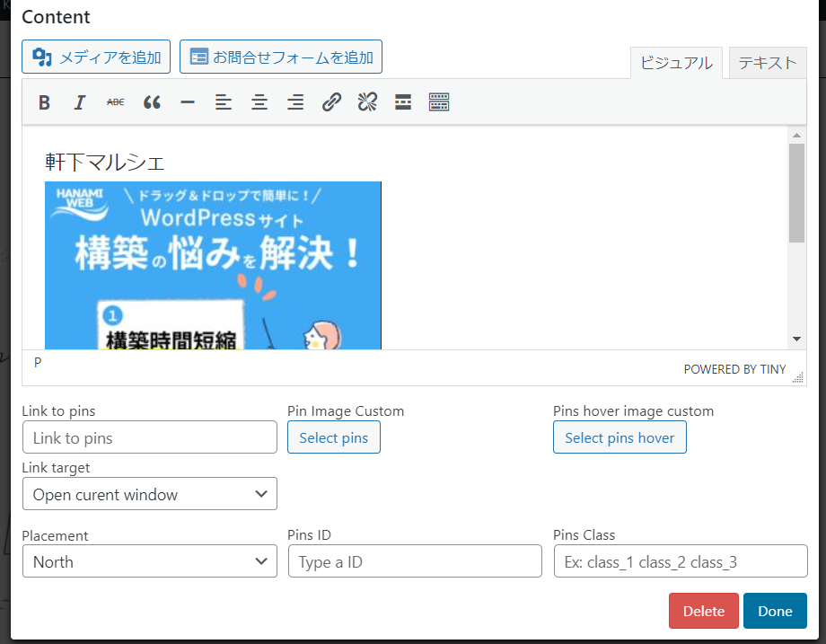Screen dimensions: 826x644
Task: Align text right
Action: (x=295, y=102)
